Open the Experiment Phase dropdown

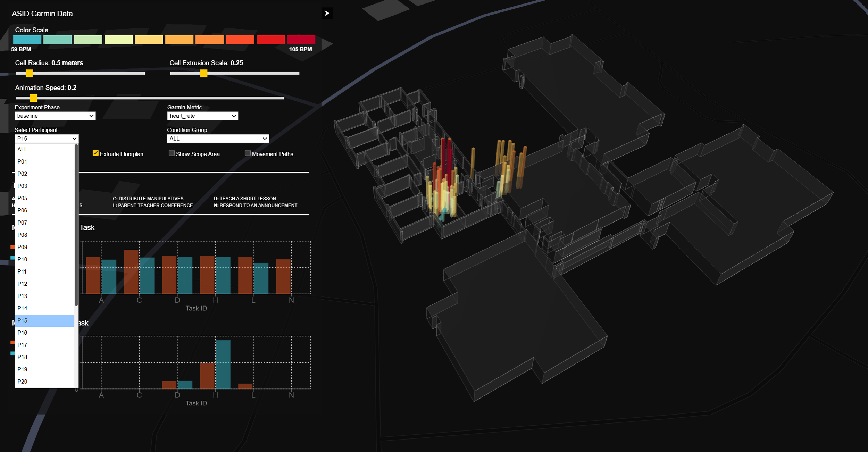55,116
